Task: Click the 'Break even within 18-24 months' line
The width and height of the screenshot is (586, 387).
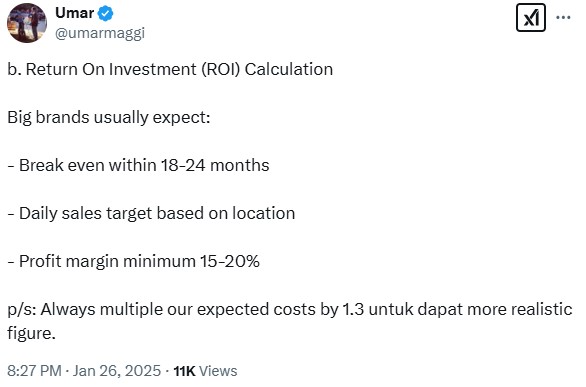Action: tap(138, 165)
